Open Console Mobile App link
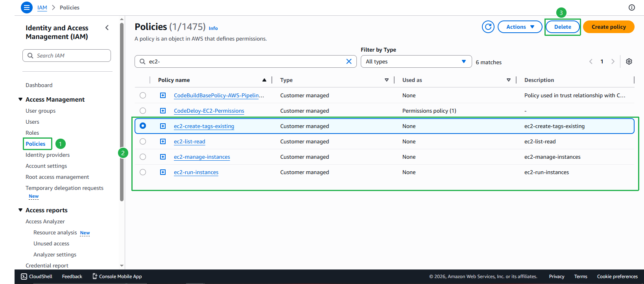 117,277
